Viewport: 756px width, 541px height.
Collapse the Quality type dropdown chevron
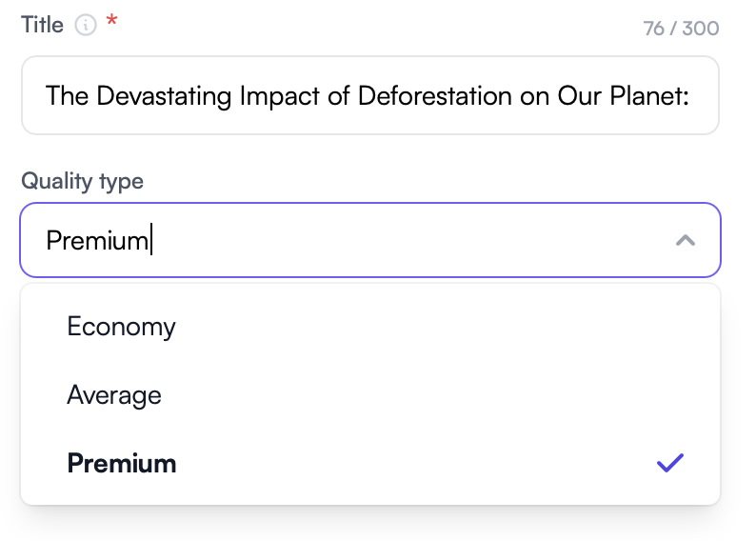(x=685, y=241)
